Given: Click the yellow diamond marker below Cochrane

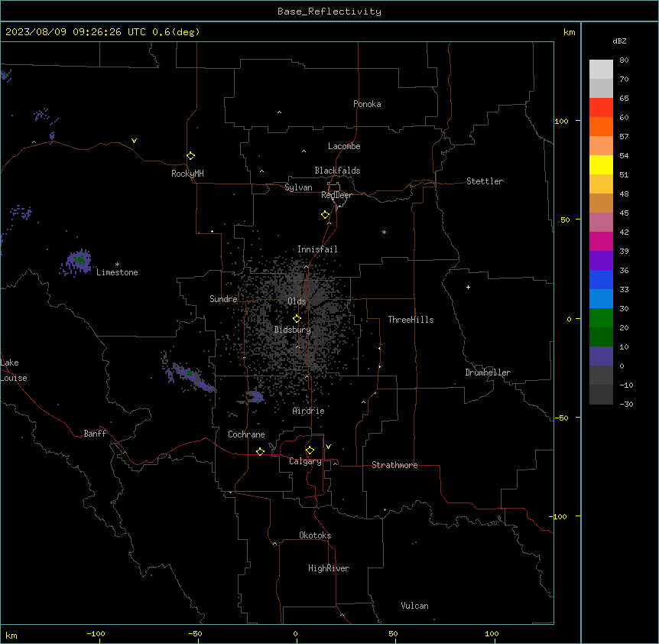Looking at the screenshot, I should point(260,451).
